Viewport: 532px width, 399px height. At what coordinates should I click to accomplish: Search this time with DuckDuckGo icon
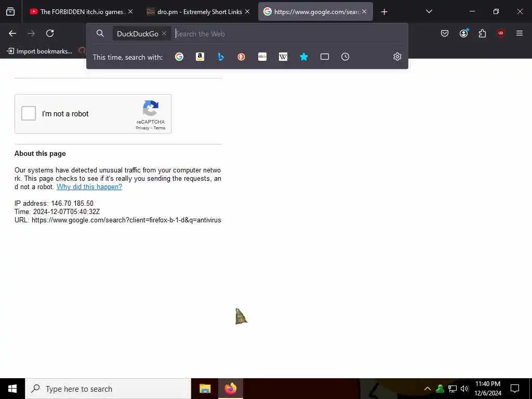coord(241,57)
